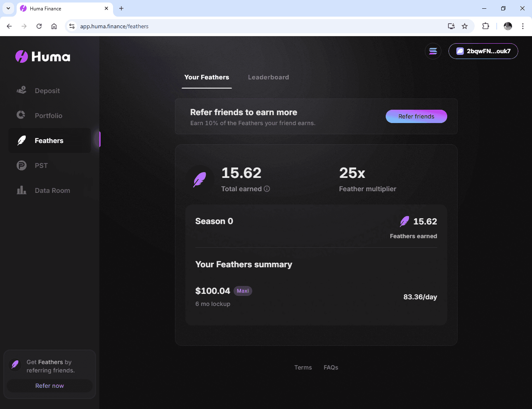The width and height of the screenshot is (532, 409).
Task: Close the Huma Finance tab
Action: pos(106,8)
